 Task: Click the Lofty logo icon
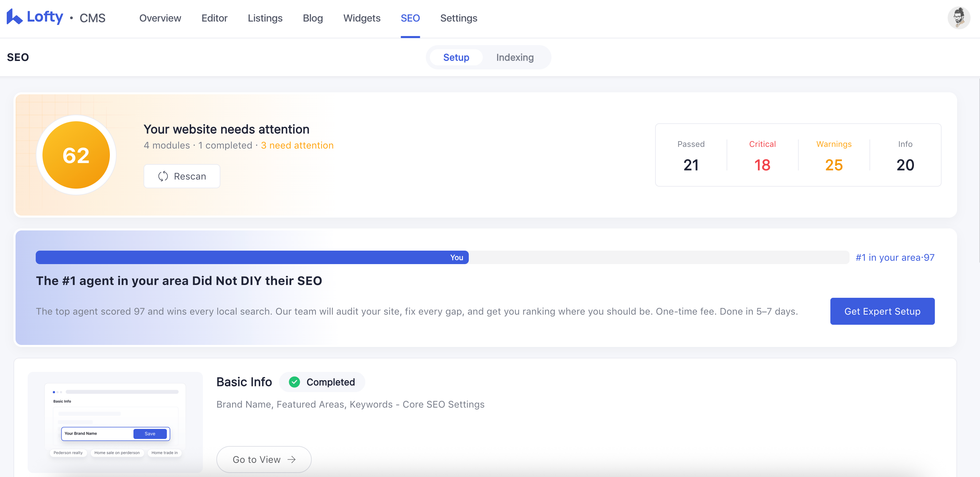click(x=14, y=17)
